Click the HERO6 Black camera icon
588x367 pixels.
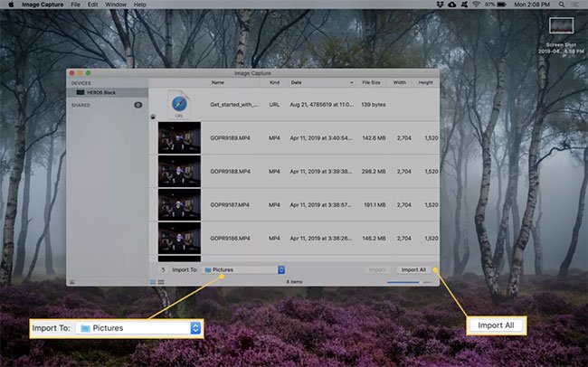click(x=81, y=92)
